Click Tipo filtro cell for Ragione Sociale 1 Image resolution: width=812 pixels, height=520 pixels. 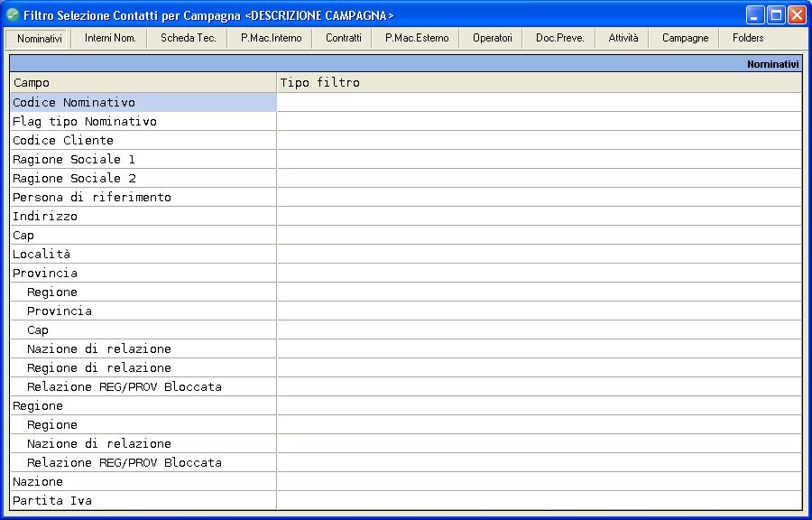(540, 160)
